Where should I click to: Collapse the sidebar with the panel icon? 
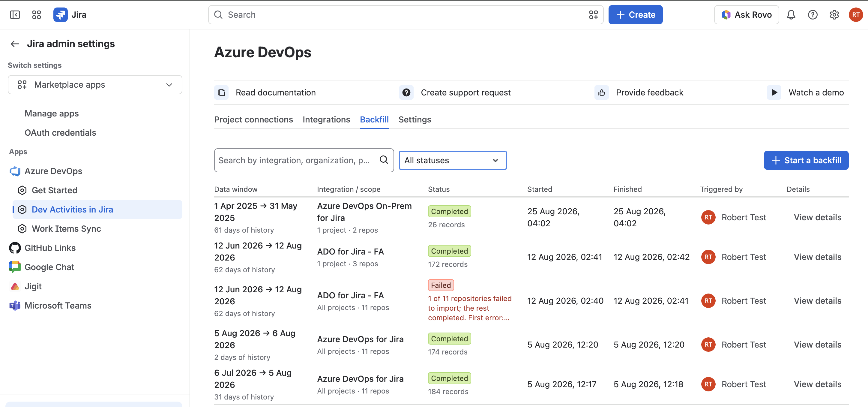tap(15, 15)
